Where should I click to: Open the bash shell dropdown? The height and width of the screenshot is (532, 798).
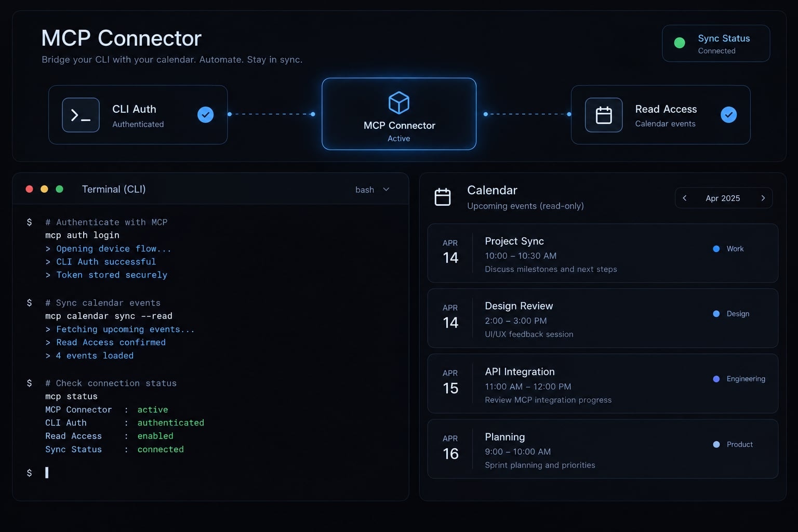373,190
